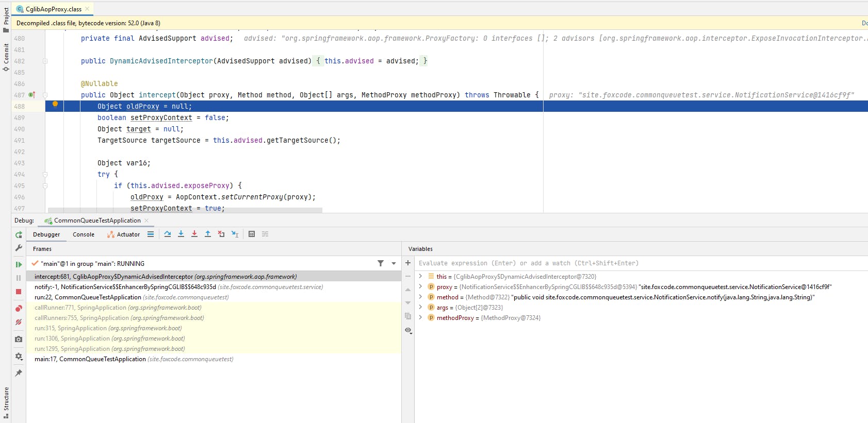Open the Evaluate Expression calculator icon
Screen dimensions: 868x423
coord(252,234)
